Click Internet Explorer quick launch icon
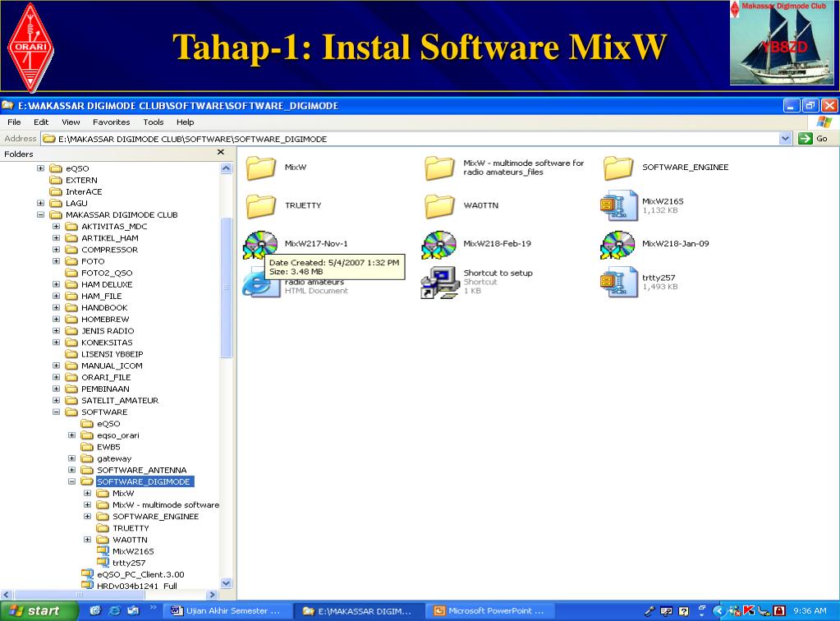The height and width of the screenshot is (621, 840). 115,610
